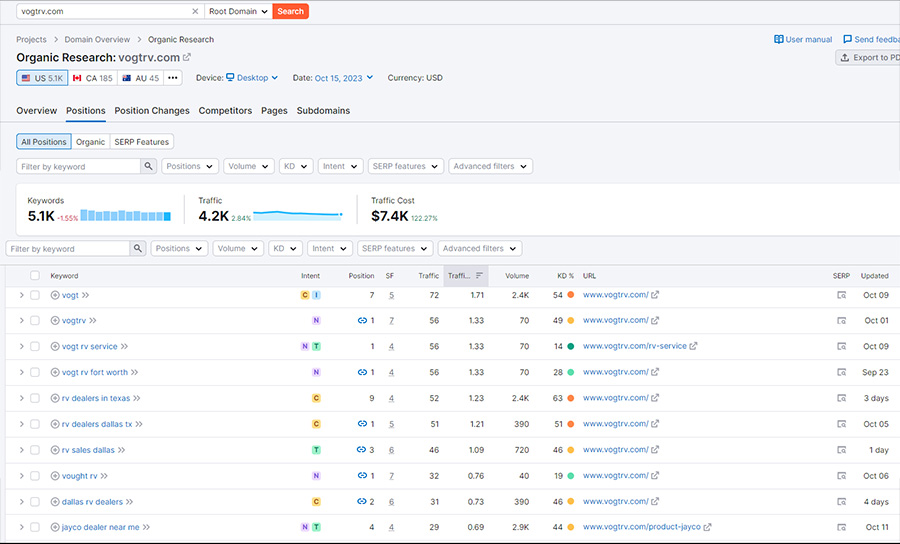Screen dimensions: 900x544
Task: Switch to the Overview tab
Action: pyautogui.click(x=37, y=111)
